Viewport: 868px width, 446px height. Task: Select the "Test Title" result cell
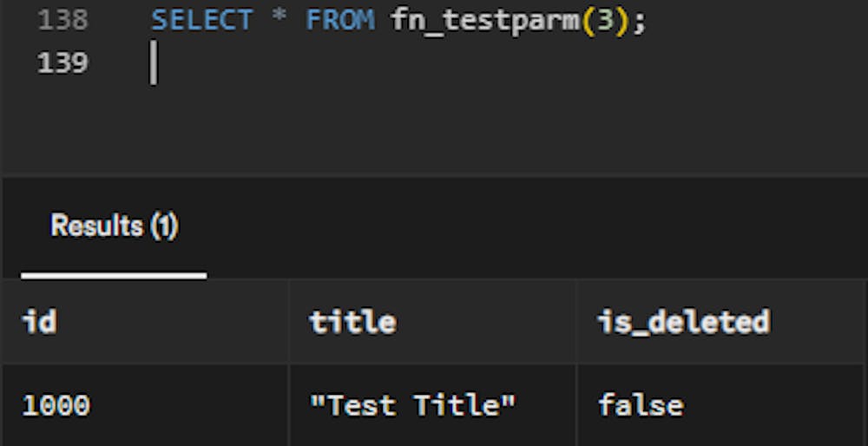412,404
